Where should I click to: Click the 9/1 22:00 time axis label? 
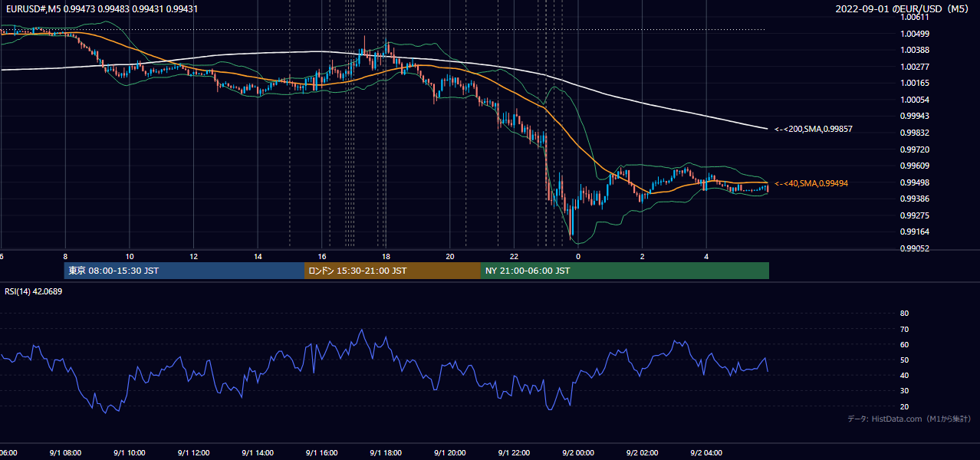pos(515,453)
